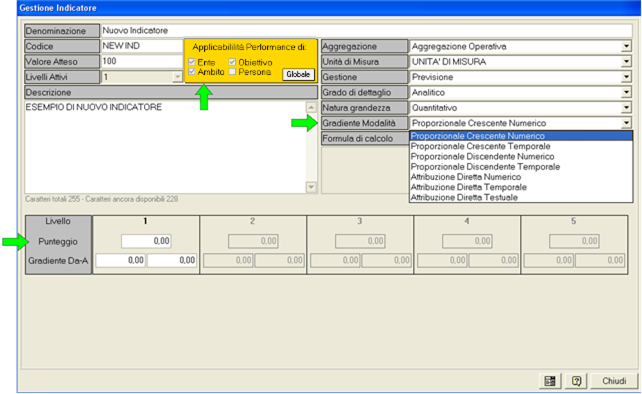This screenshot has height=394, width=642.
Task: Select Proporzionale Discendente Numerico option
Action: 482,156
